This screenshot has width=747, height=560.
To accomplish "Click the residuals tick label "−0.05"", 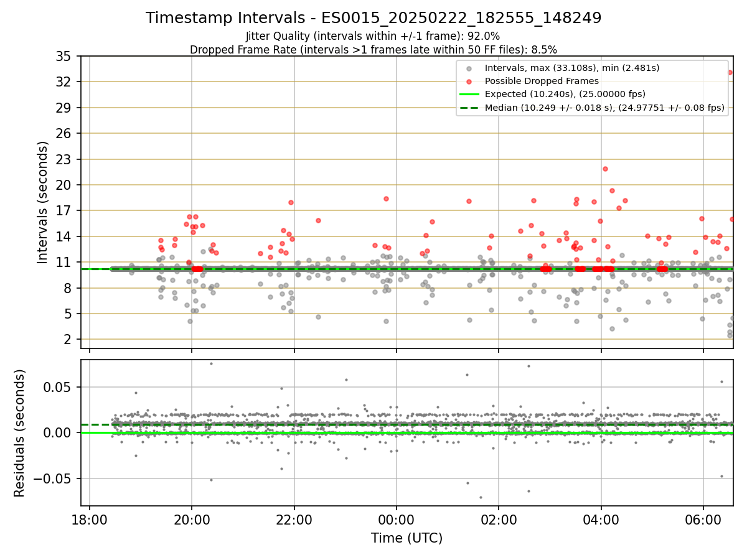I will (x=52, y=479).
